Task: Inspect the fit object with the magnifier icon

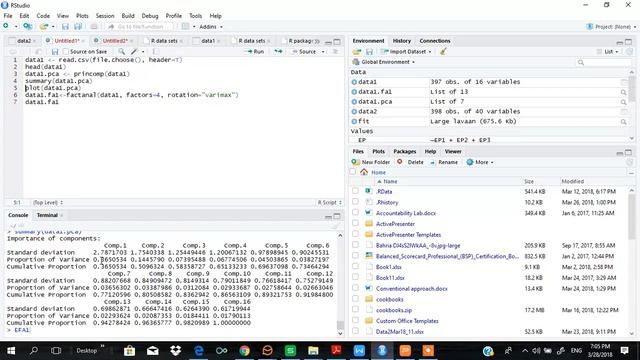Action: [x=624, y=122]
